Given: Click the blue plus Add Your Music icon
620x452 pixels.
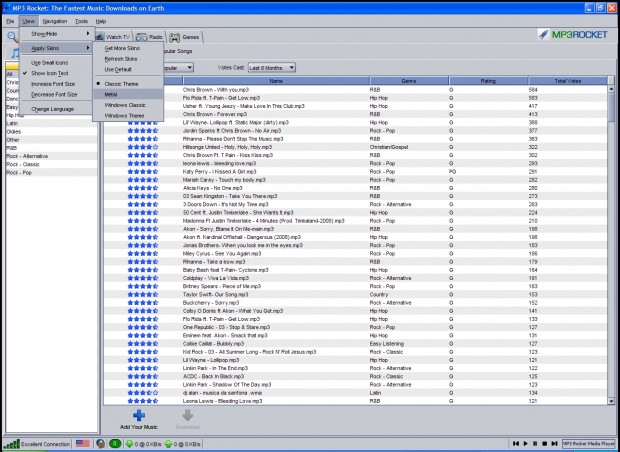Looking at the screenshot, I should 139,415.
